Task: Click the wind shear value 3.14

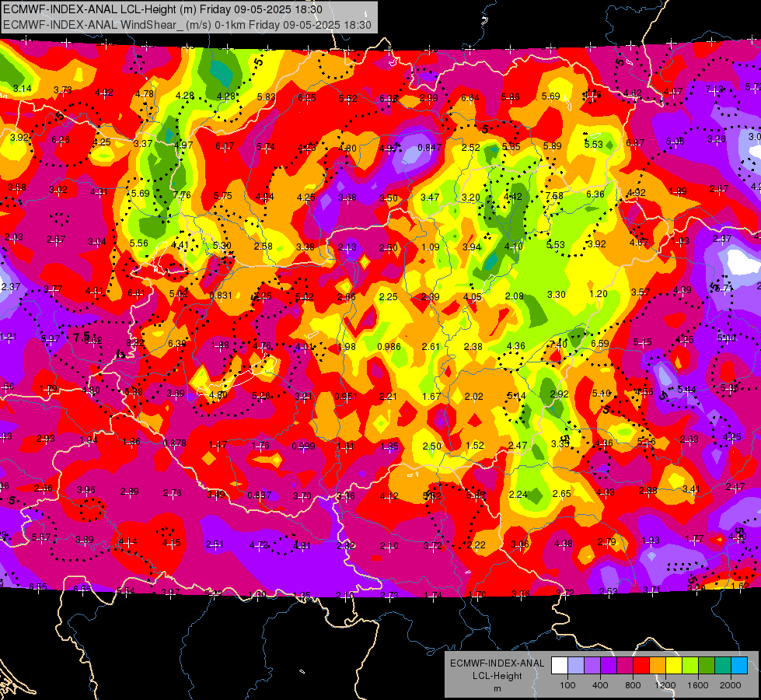Action: [x=23, y=89]
